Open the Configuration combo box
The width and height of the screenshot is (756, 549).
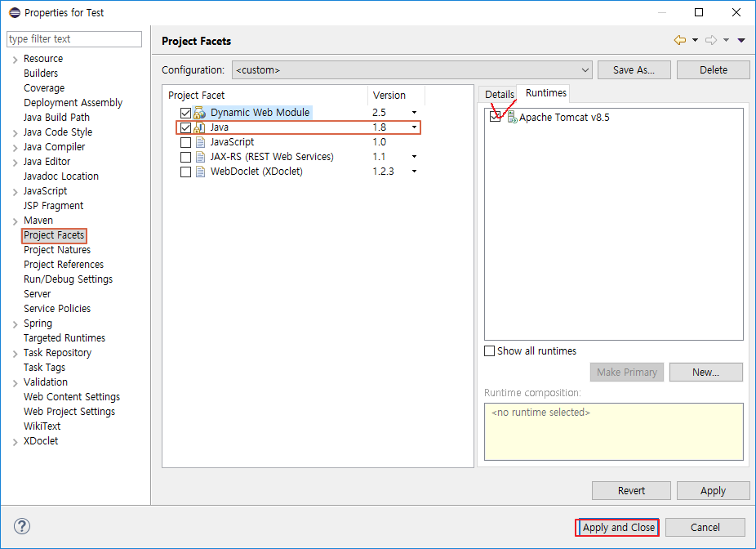click(x=412, y=70)
